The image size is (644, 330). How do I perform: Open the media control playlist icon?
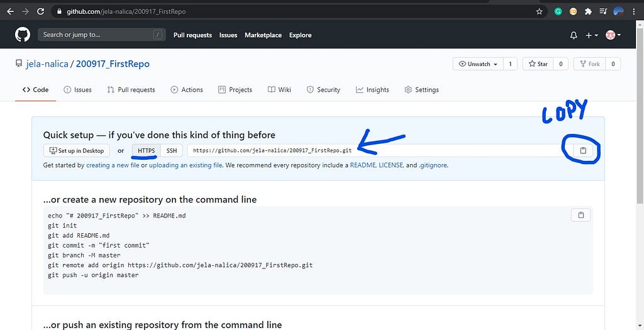point(603,11)
